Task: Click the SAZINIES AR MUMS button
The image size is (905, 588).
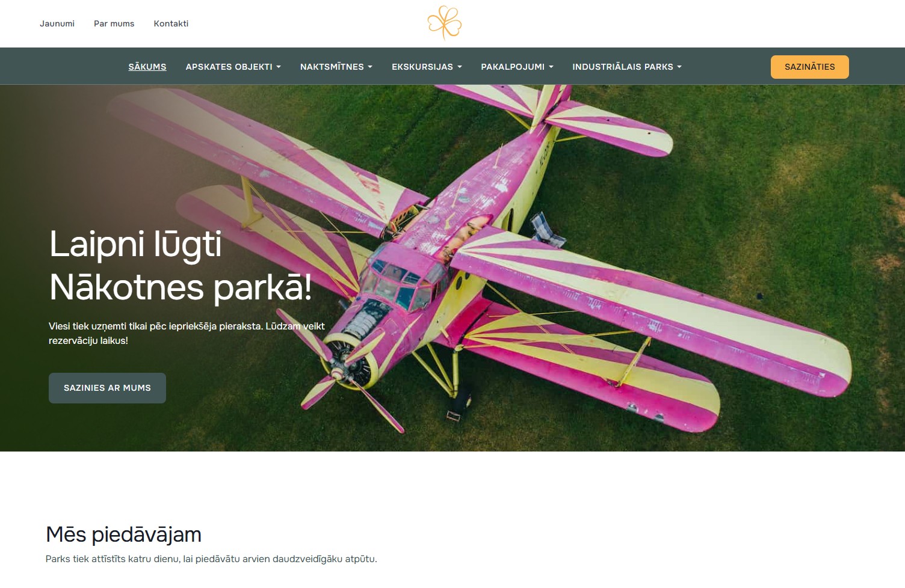Action: [x=107, y=388]
